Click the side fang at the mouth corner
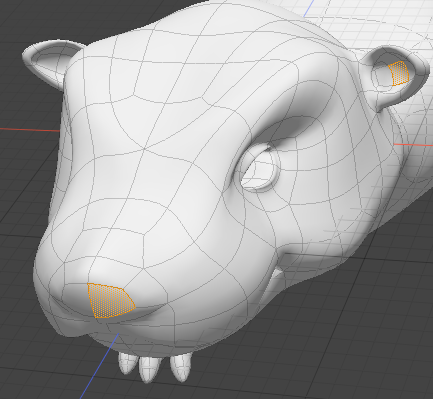Screen dimensions: 433x399 coord(276,277)
